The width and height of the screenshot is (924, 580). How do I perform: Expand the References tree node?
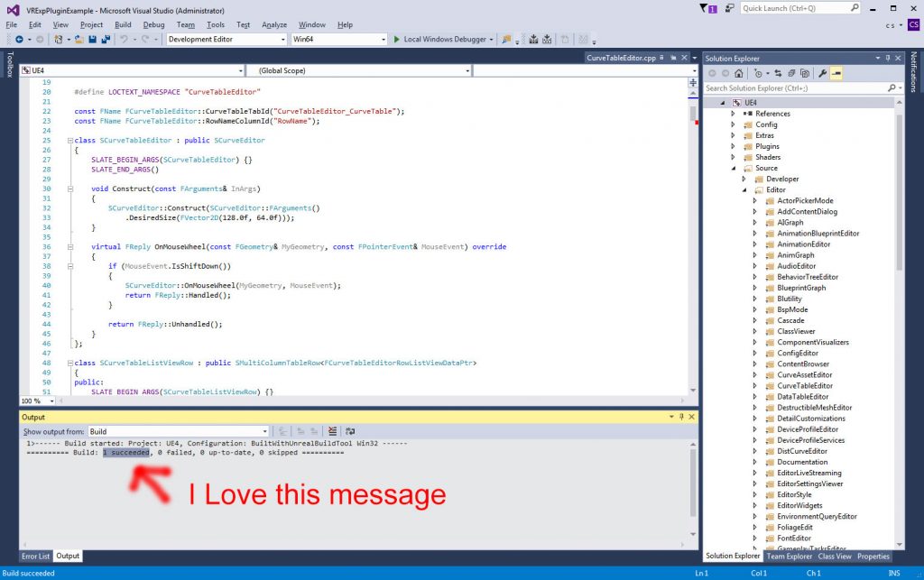pyautogui.click(x=733, y=114)
